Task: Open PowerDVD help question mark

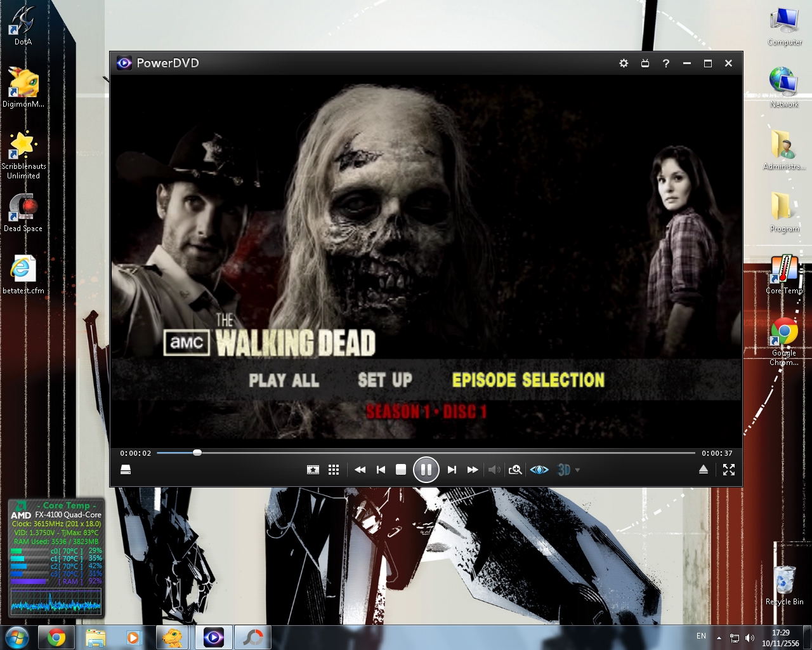Action: (x=666, y=63)
